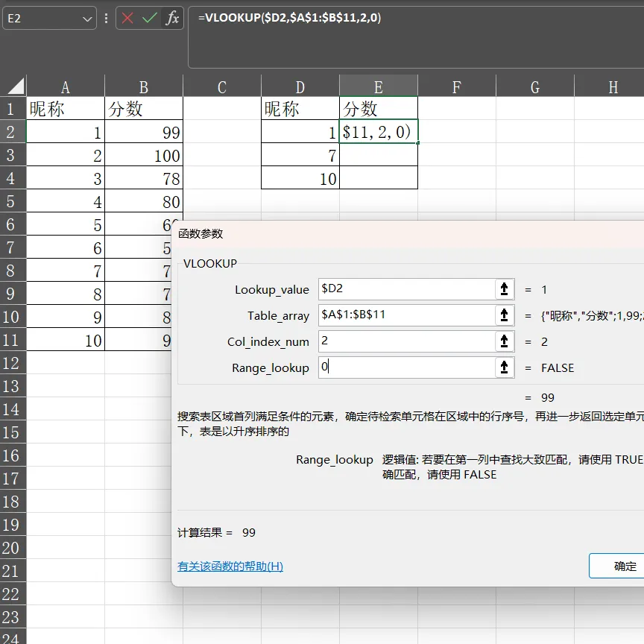
Task: Click cell D1 containing 昵称
Action: coord(300,108)
